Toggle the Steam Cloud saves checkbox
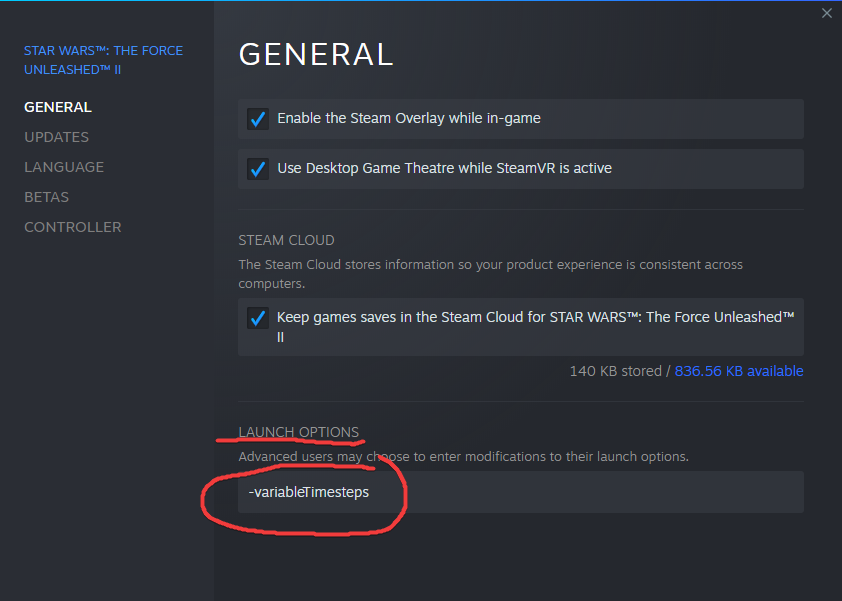Image resolution: width=842 pixels, height=601 pixels. click(258, 318)
